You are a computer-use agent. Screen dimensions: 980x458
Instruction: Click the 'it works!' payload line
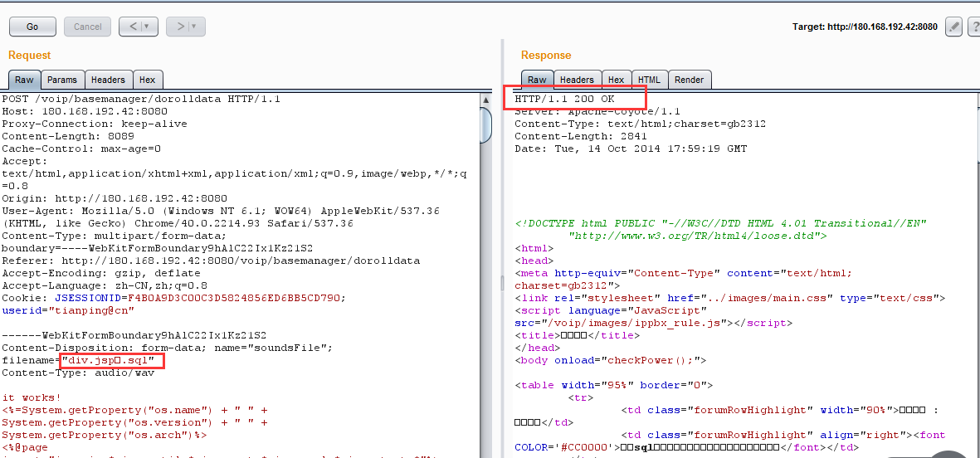coord(32,397)
